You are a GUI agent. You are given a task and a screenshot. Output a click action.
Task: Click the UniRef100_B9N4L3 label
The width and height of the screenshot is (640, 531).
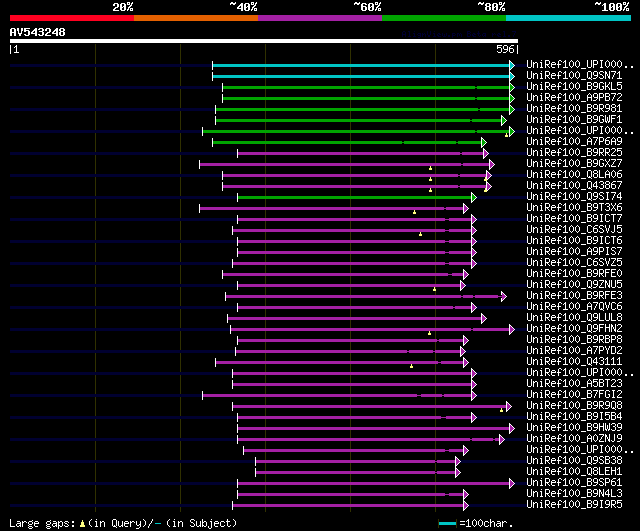pos(574,494)
